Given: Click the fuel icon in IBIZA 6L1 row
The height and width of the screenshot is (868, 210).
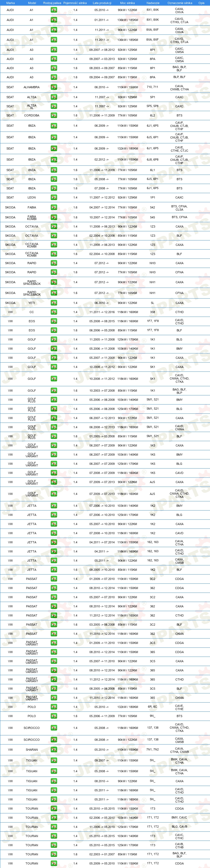Looking at the screenshot, I should coord(54,170).
